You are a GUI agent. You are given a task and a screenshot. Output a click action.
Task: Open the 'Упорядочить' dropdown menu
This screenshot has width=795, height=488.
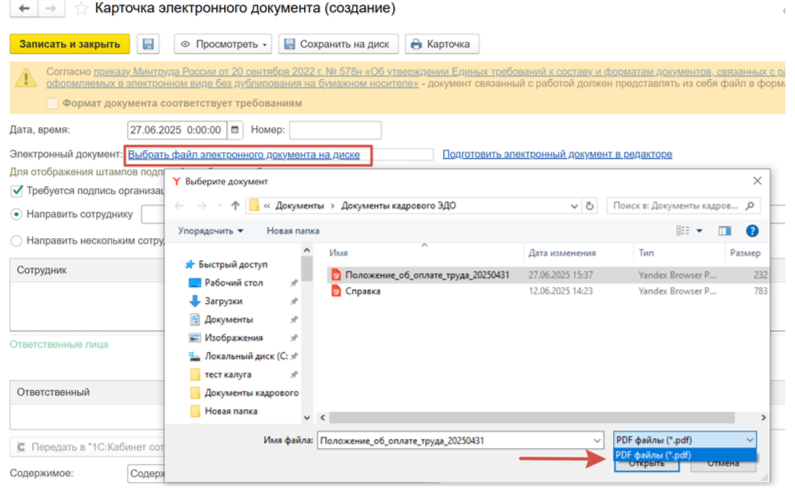coord(211,231)
